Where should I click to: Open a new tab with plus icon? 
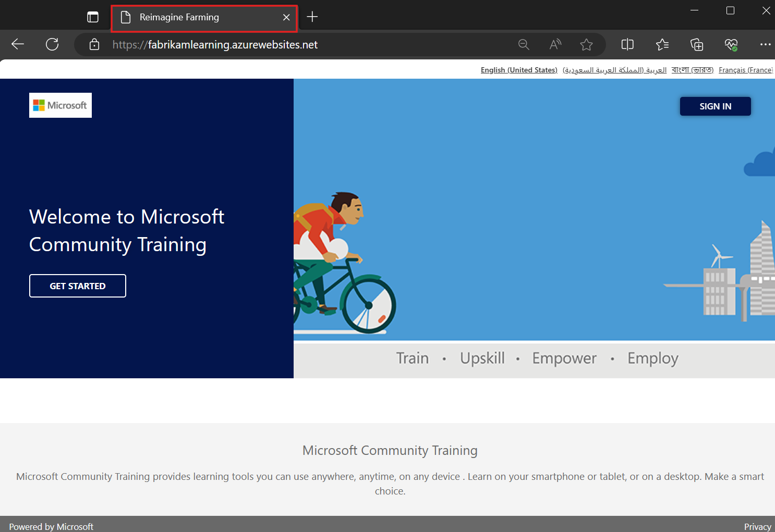point(312,17)
